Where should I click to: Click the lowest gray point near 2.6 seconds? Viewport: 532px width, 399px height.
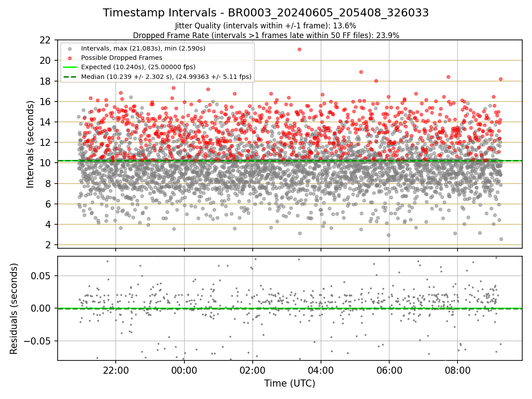tap(501, 239)
